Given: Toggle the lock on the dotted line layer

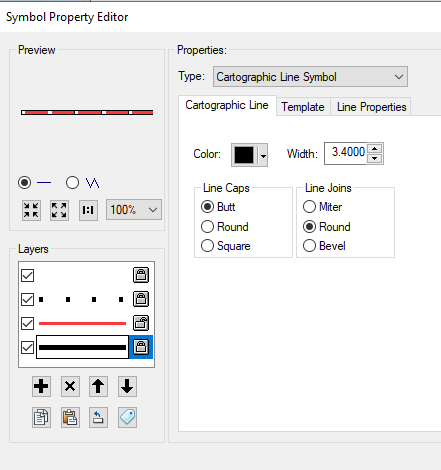Looking at the screenshot, I should coord(141,299).
